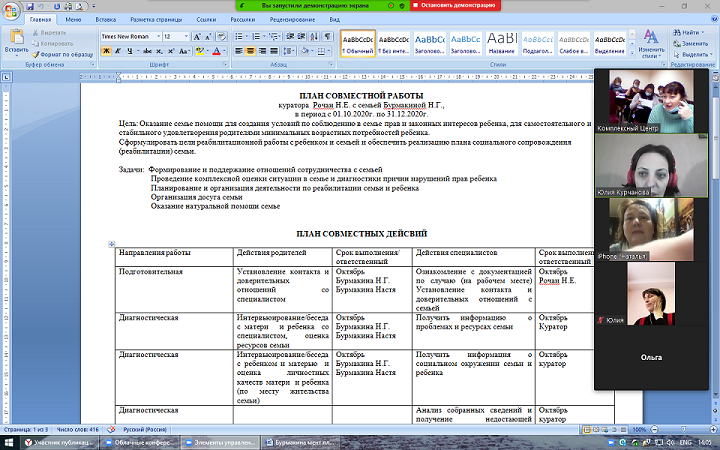The image size is (720, 450).
Task: Show paragraph marks (¶)
Action: (327, 36)
